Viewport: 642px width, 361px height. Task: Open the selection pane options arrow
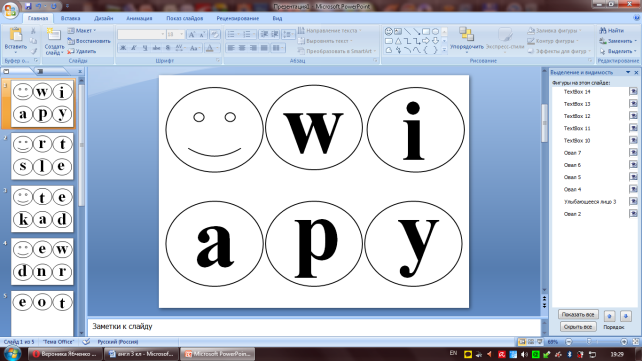pos(628,72)
